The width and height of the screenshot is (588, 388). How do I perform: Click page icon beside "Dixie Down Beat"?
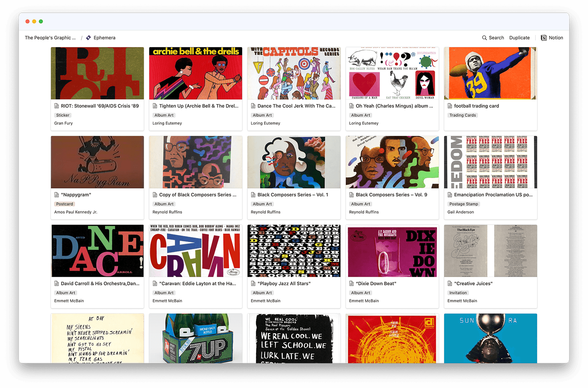(352, 283)
